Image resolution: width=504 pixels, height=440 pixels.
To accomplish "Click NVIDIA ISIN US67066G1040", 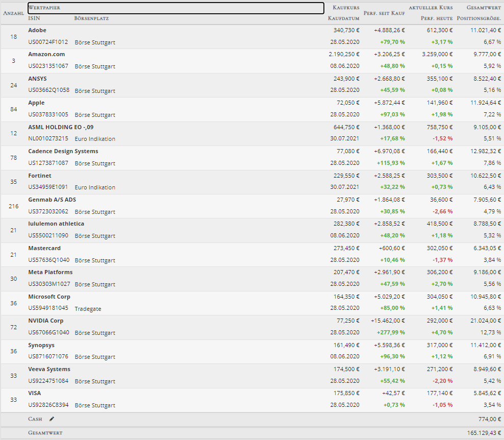I will 48,333.
